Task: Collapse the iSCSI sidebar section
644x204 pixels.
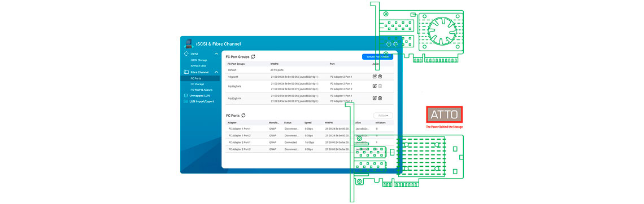Action: pos(216,54)
